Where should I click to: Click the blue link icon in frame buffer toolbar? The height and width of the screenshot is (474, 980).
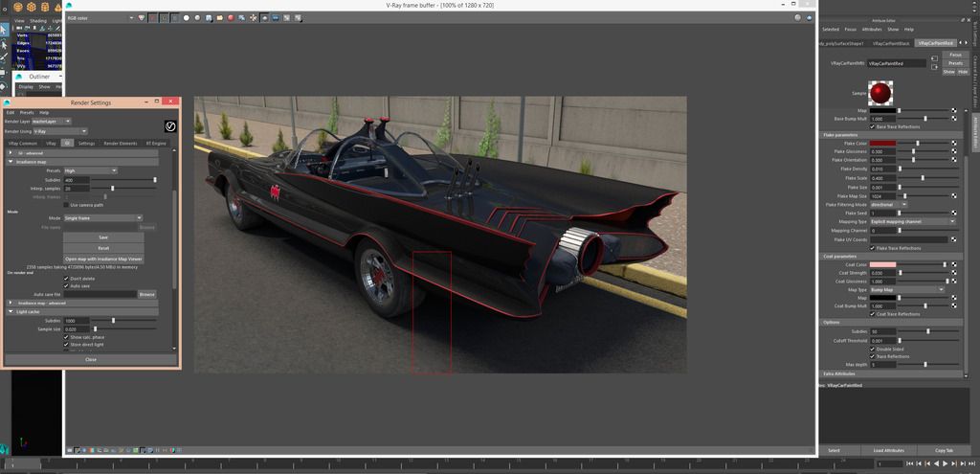click(275, 18)
